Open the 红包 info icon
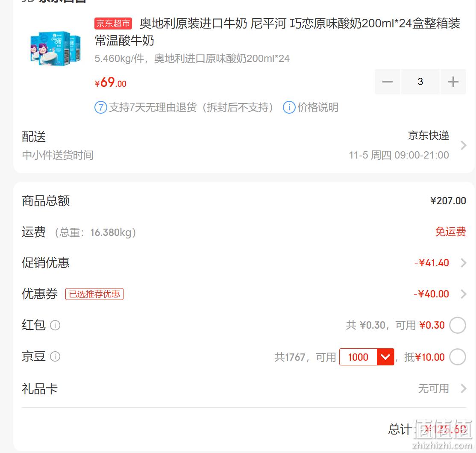476x453 pixels. click(x=55, y=325)
